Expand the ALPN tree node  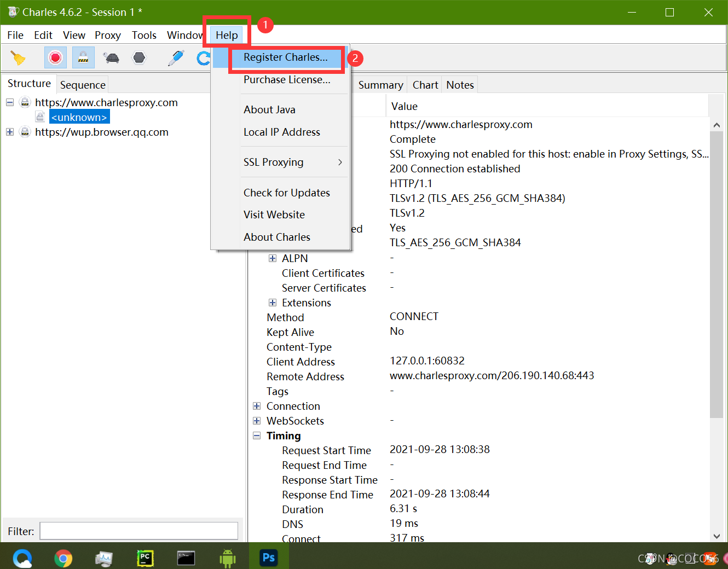click(x=273, y=258)
